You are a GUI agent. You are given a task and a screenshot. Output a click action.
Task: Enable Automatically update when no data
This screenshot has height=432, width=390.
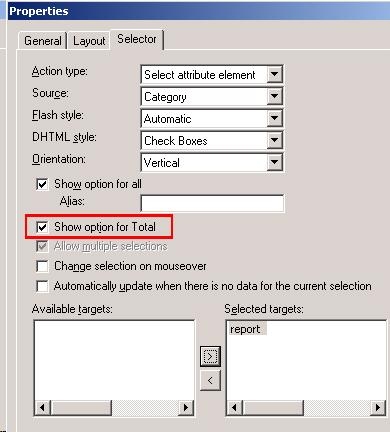pyautogui.click(x=42, y=286)
